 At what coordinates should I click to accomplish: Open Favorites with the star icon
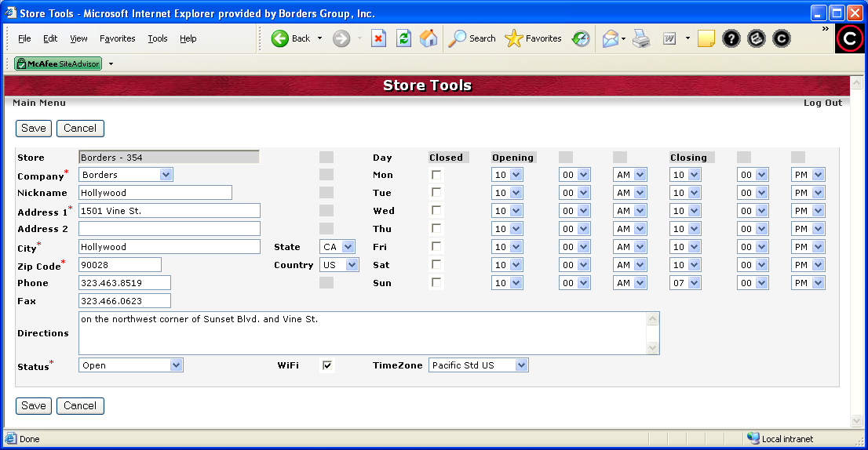(x=514, y=38)
